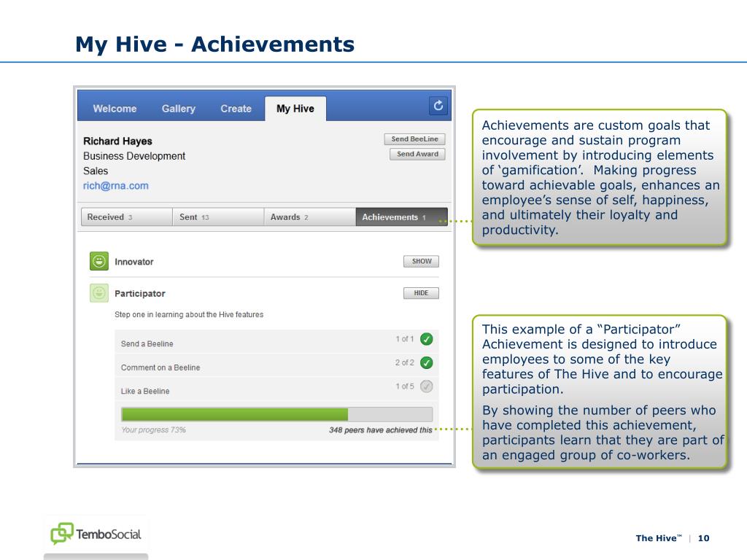Click the Business Development text
The width and height of the screenshot is (747, 560).
(134, 156)
